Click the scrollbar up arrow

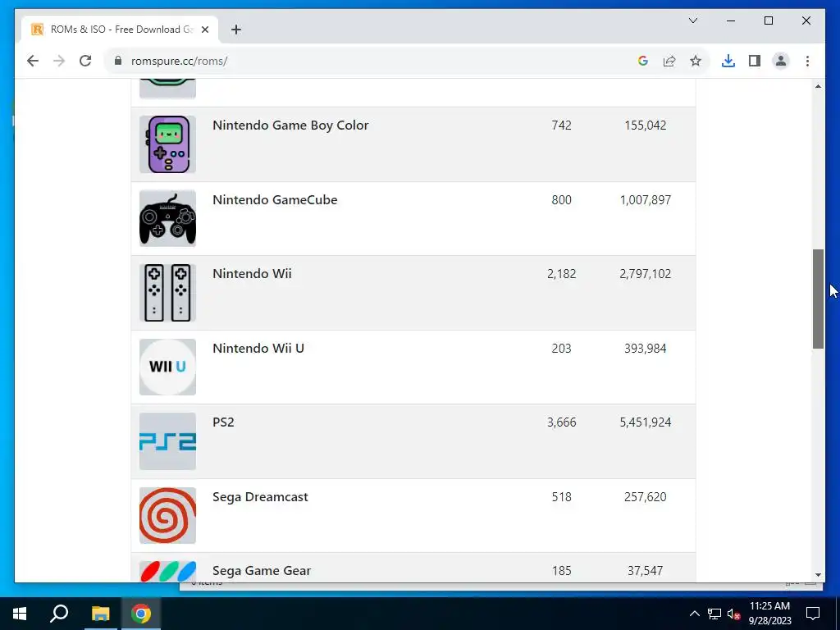pos(818,86)
